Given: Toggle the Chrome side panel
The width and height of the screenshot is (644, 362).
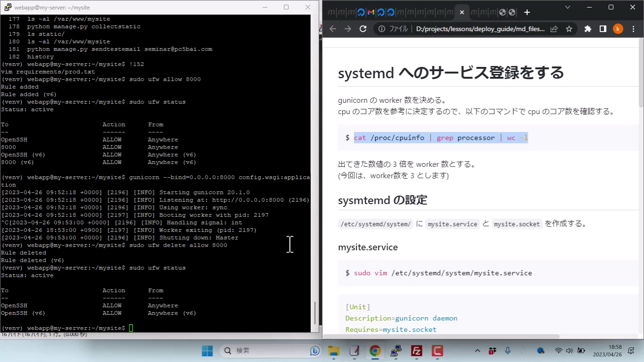Looking at the screenshot, I should (603, 29).
